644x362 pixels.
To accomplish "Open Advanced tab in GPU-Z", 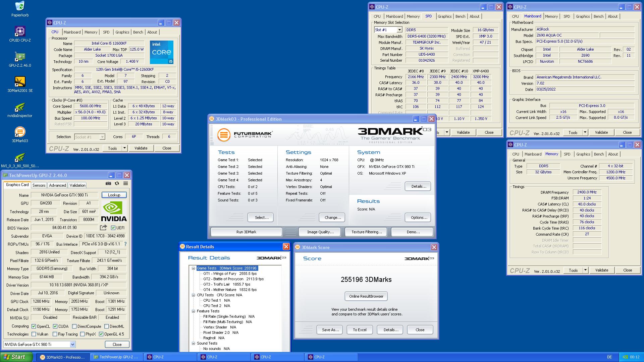I will [57, 185].
